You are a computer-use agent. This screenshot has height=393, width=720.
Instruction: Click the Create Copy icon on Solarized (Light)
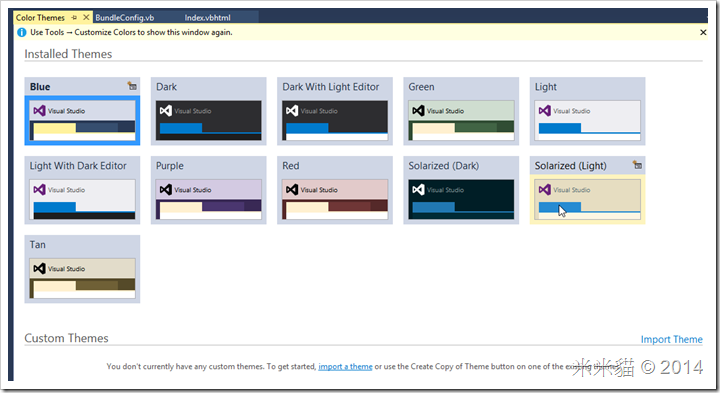point(637,165)
